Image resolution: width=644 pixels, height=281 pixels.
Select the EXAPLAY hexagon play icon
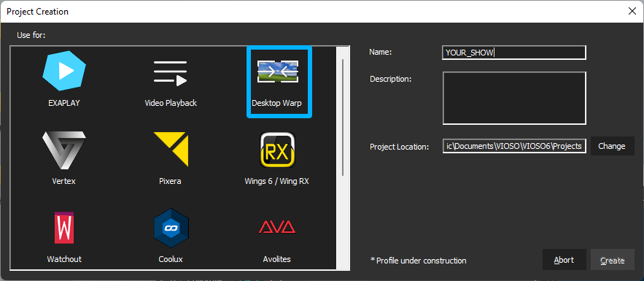coord(64,71)
